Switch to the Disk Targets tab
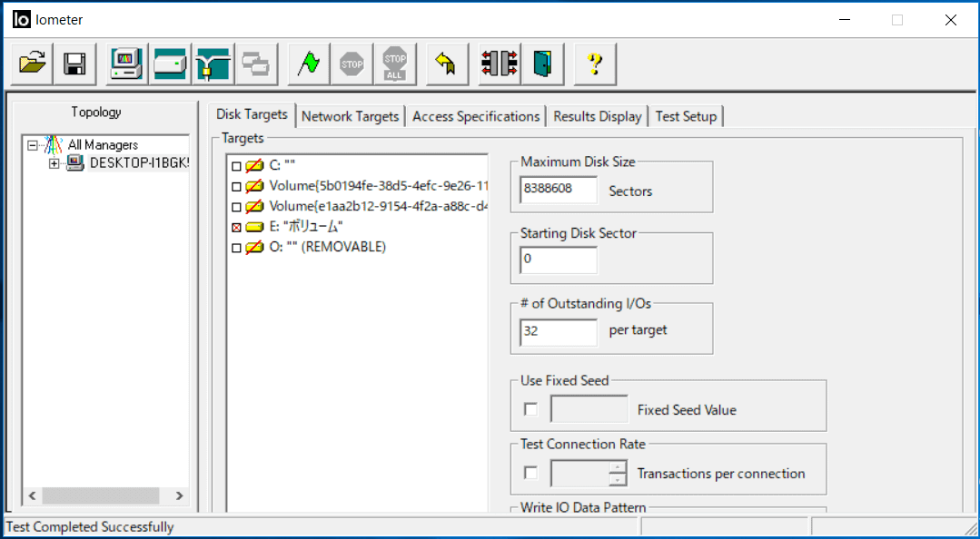980x539 pixels. click(252, 115)
